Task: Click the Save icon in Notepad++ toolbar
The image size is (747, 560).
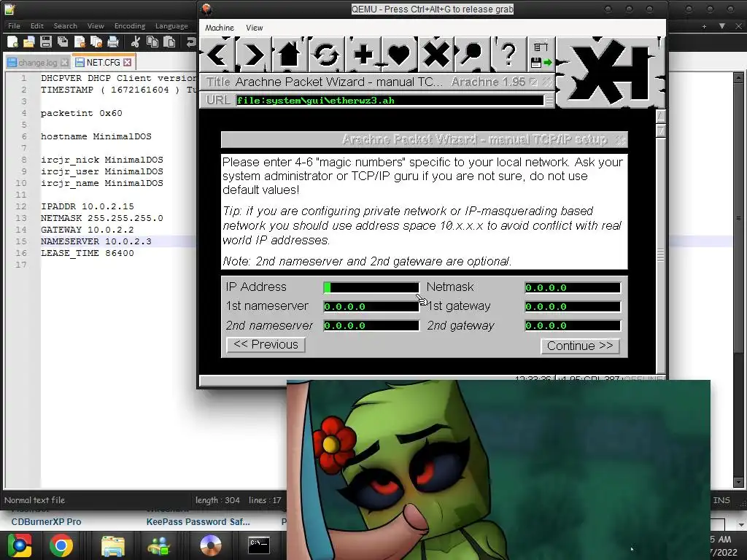Action: 46,42
